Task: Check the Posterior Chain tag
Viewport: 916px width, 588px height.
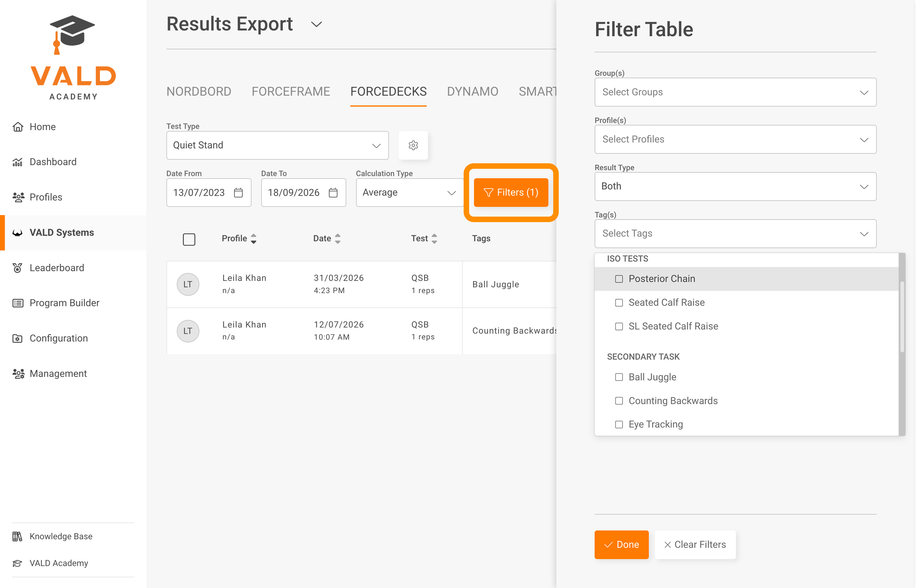Action: 619,279
